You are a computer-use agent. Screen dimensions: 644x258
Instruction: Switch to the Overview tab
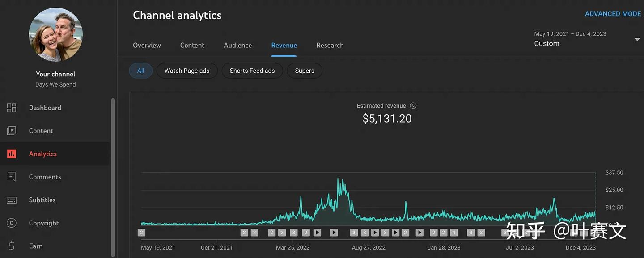pyautogui.click(x=147, y=45)
